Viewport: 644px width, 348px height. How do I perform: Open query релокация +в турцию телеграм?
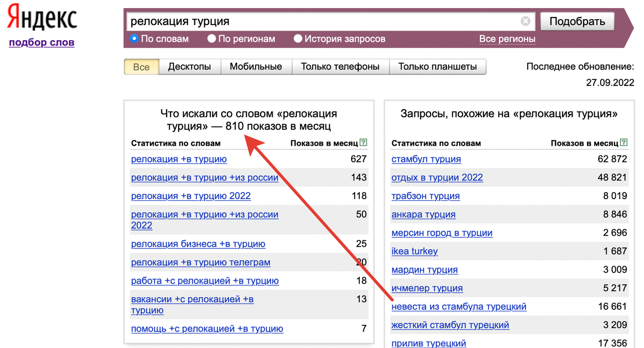(x=201, y=263)
